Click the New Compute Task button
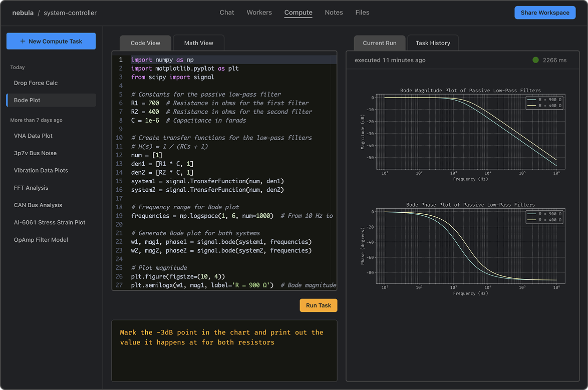This screenshot has height=390, width=588. click(51, 42)
